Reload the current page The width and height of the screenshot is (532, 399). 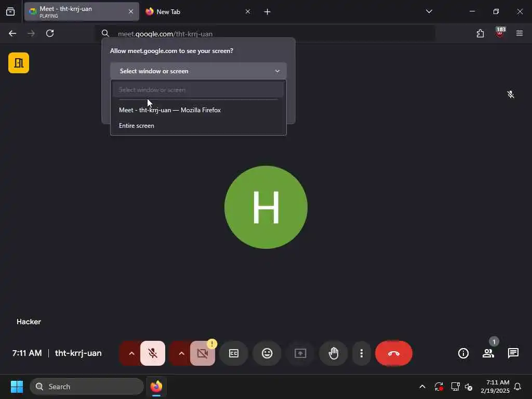[50, 33]
